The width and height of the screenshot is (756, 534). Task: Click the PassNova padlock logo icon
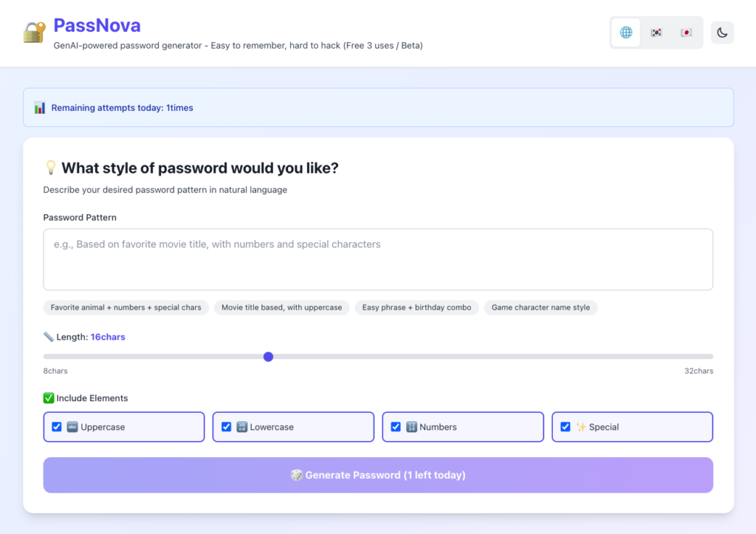click(x=34, y=32)
